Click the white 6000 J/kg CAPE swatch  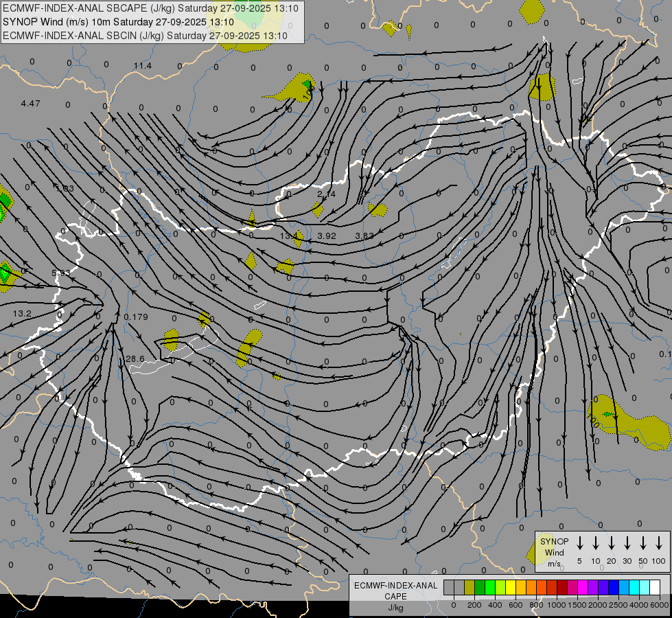(655, 587)
